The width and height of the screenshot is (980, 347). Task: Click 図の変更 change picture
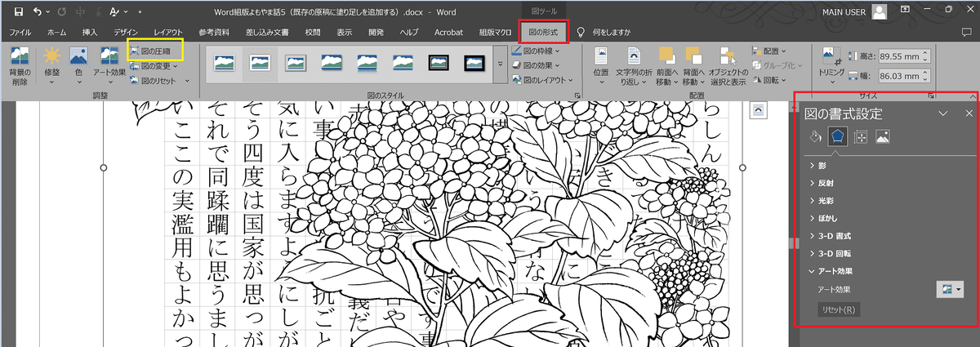click(x=155, y=66)
